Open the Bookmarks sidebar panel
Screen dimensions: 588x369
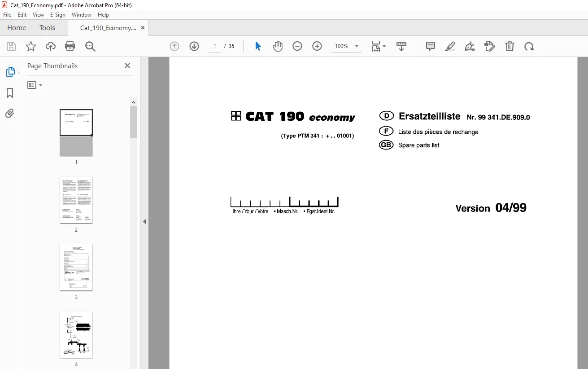pos(10,93)
